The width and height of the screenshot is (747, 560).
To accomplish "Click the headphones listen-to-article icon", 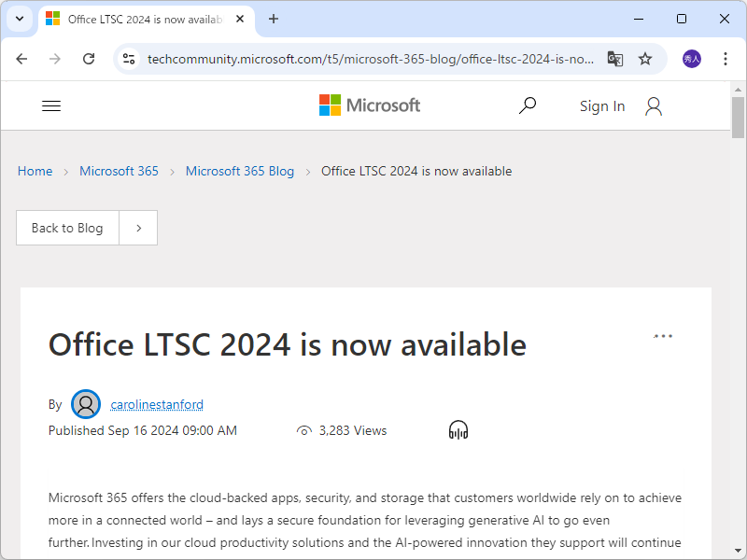I will pyautogui.click(x=458, y=429).
